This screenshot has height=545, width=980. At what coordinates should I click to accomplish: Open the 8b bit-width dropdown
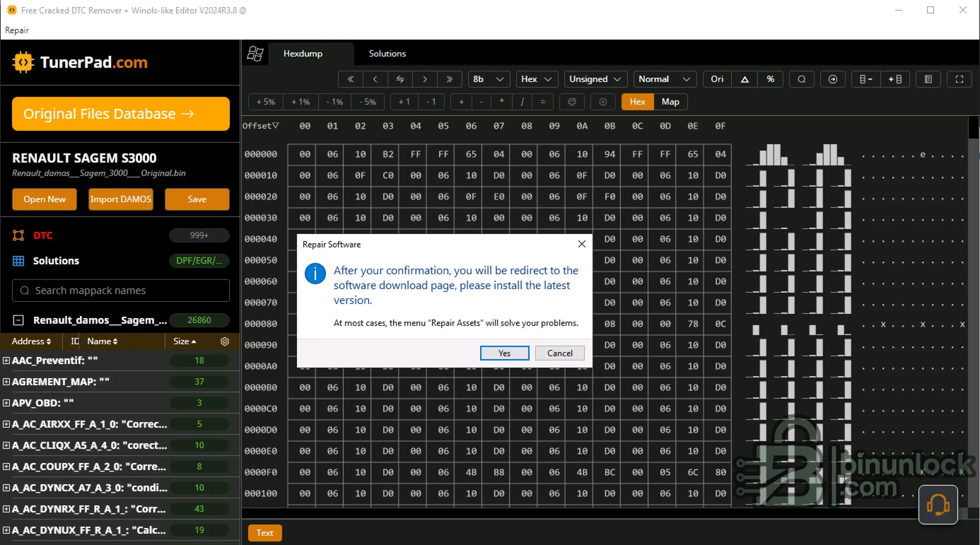[x=489, y=79]
